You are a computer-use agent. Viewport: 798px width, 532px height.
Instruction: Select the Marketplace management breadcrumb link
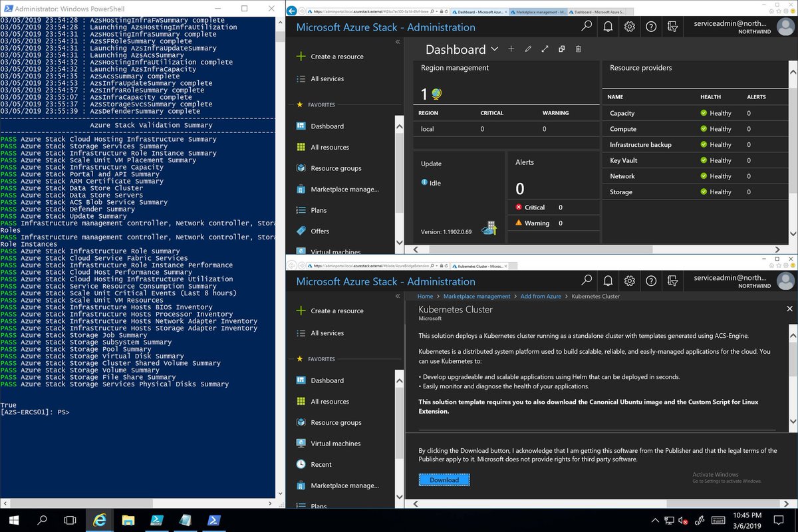coord(476,297)
